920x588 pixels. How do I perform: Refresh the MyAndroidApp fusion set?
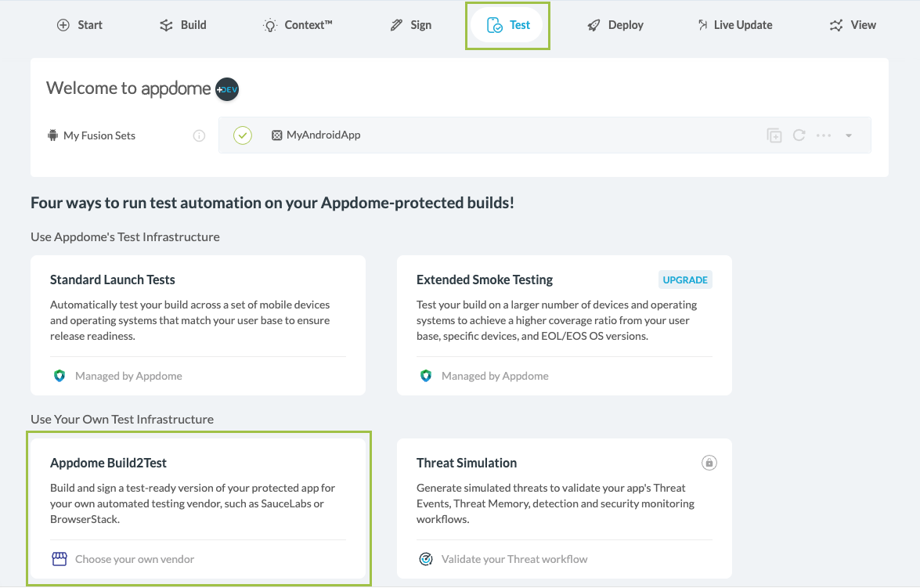click(799, 135)
